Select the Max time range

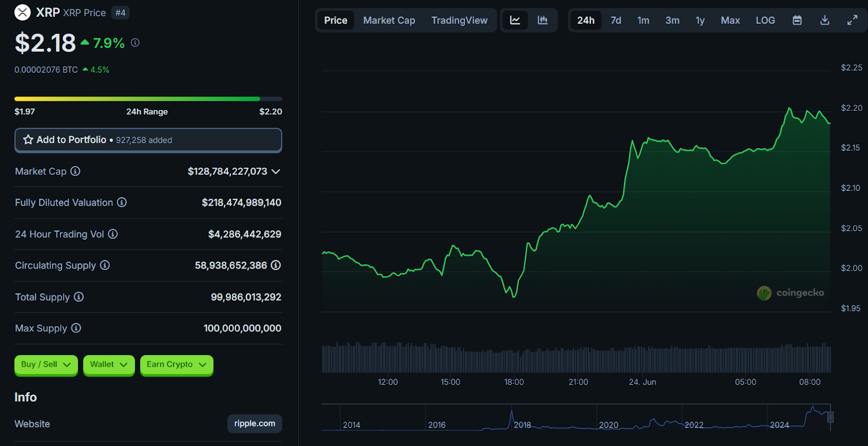point(730,20)
